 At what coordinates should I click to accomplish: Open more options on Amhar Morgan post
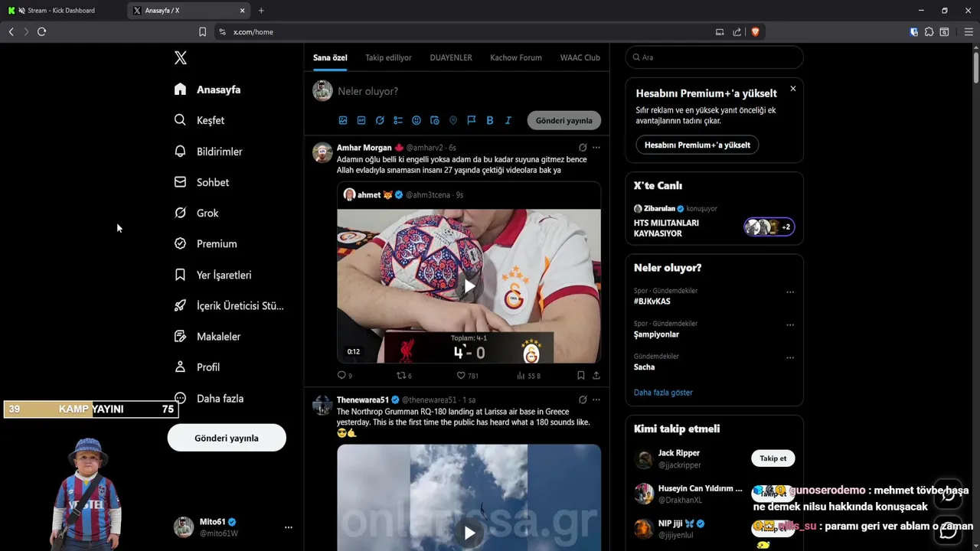(x=596, y=148)
